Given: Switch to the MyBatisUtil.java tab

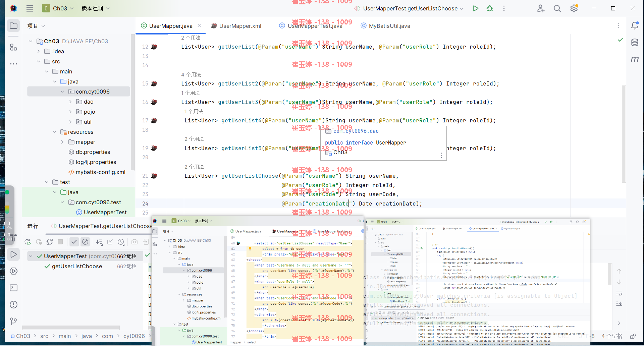Looking at the screenshot, I should (x=385, y=26).
